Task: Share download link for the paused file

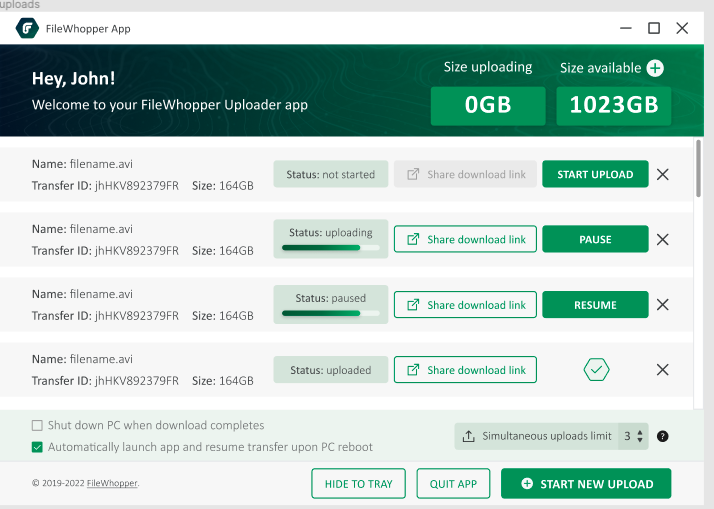Action: tap(465, 305)
